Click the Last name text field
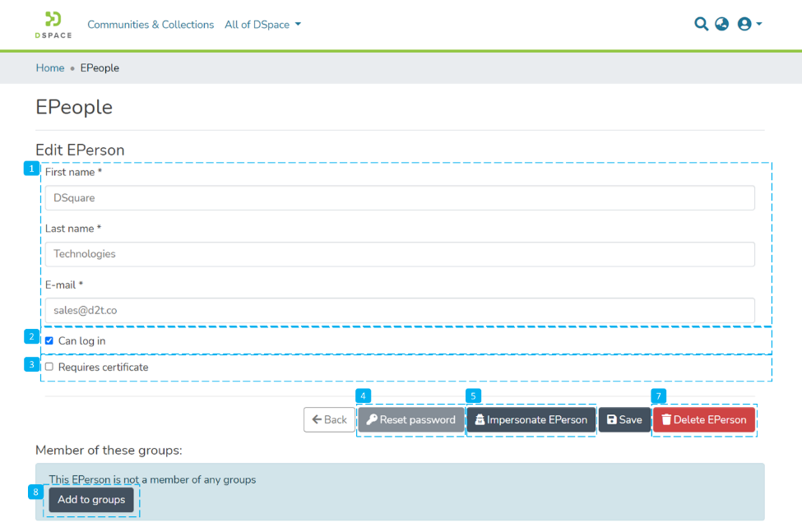The image size is (802, 532). [398, 253]
